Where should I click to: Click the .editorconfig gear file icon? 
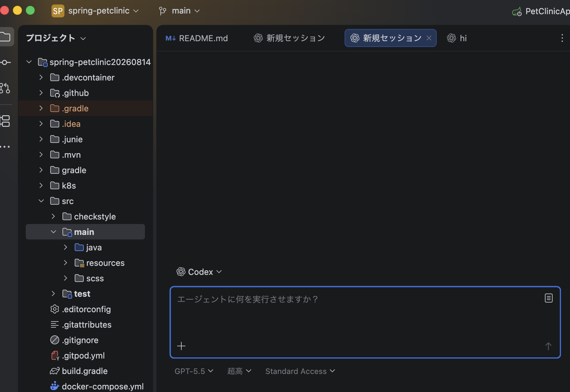pyautogui.click(x=55, y=309)
